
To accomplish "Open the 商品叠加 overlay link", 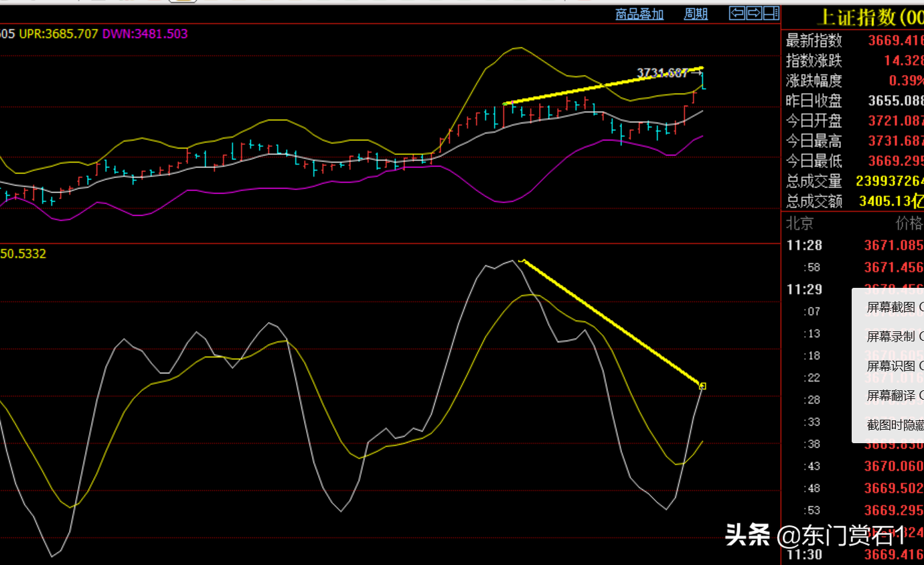I will pos(639,14).
